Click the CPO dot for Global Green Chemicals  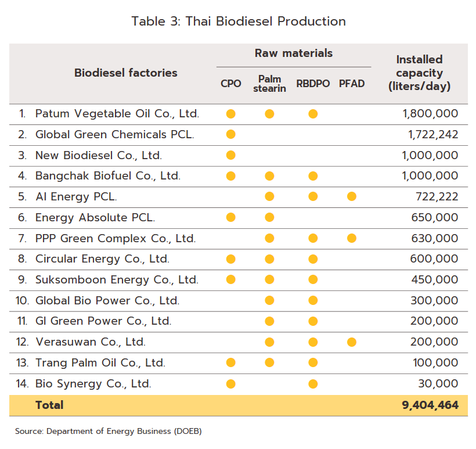point(230,134)
